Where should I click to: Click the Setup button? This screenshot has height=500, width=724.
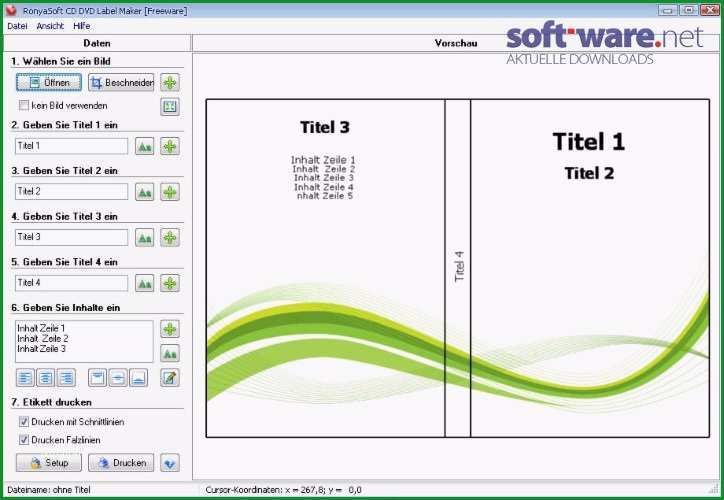[49, 463]
